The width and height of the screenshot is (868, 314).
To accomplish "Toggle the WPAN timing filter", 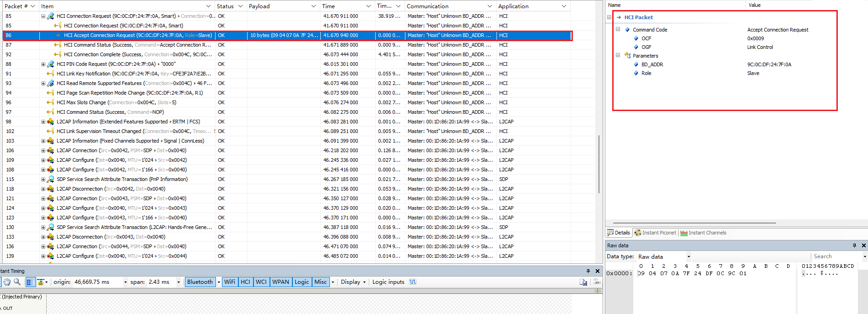I will (281, 282).
